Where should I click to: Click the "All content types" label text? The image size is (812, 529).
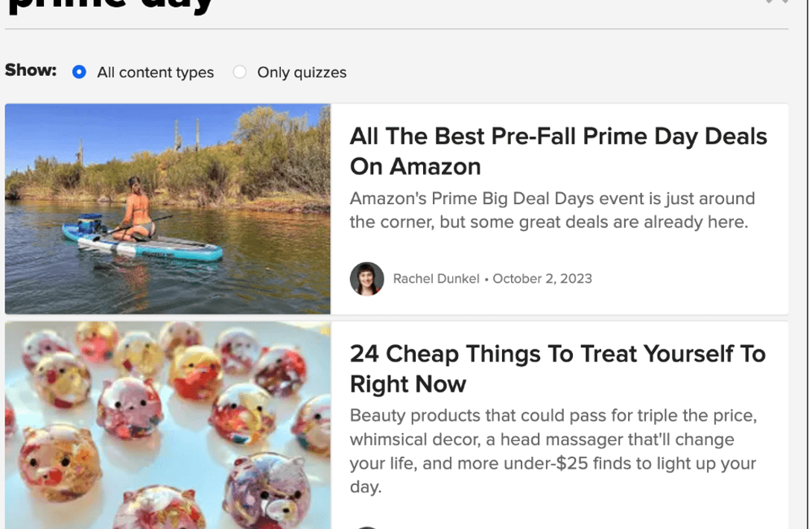(x=155, y=73)
